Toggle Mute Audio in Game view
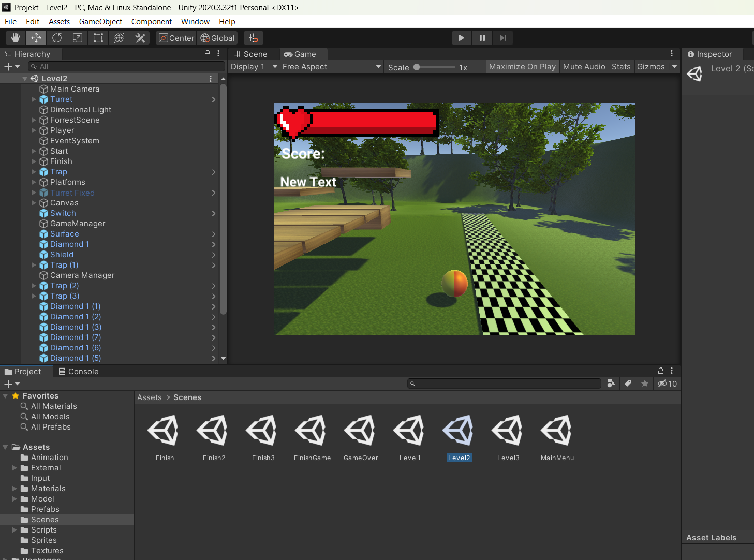The image size is (754, 560). point(584,67)
